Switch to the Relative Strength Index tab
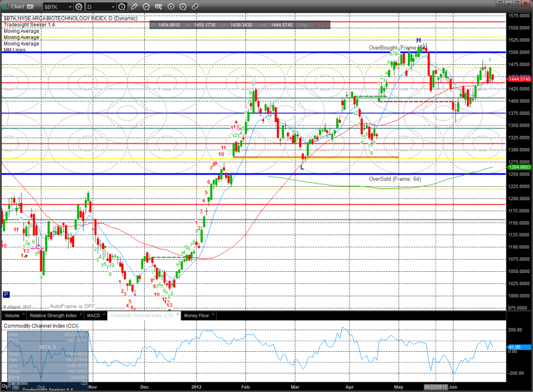This screenshot has width=533, height=392. [53, 316]
